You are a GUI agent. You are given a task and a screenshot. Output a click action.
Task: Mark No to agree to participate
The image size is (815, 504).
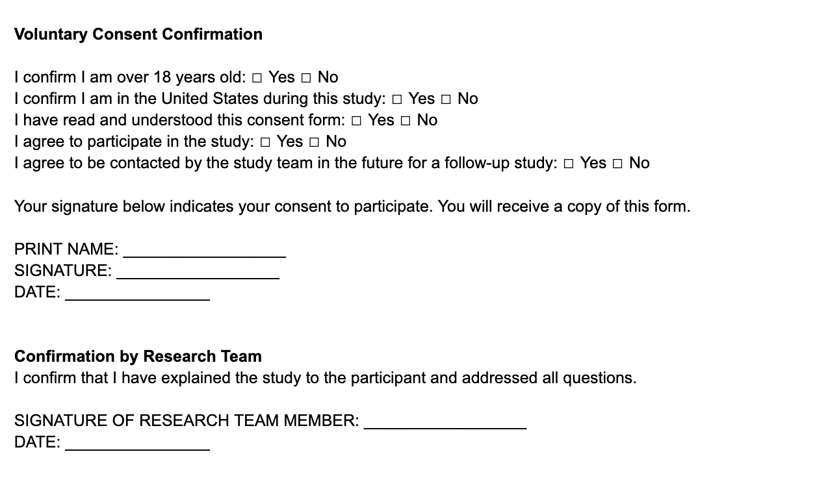tap(314, 142)
